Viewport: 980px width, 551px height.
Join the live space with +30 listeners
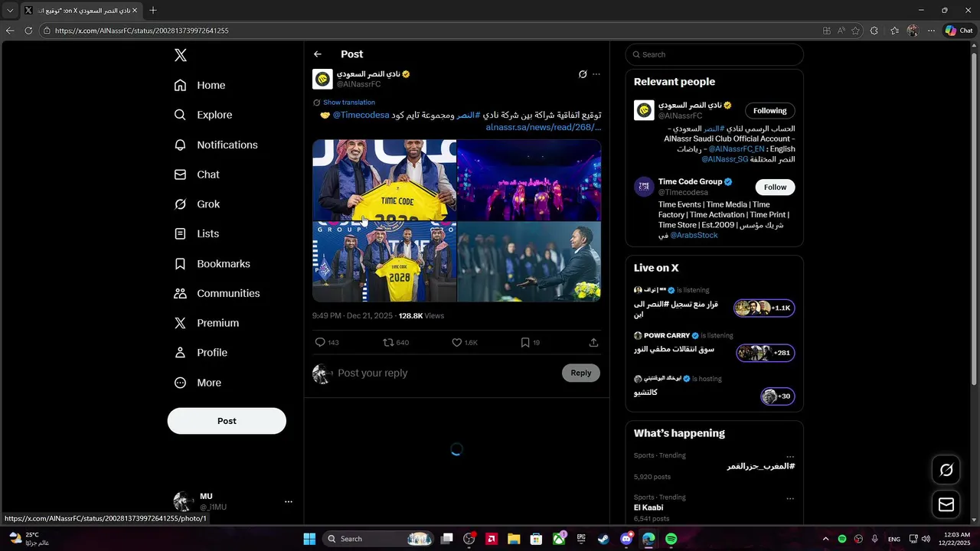point(778,396)
